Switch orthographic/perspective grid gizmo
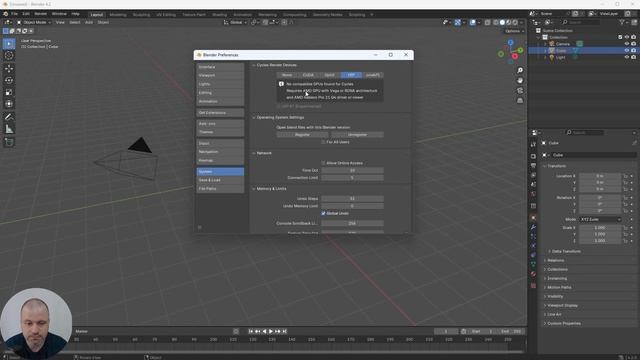Viewport: 640px width, 360px height. (520, 100)
